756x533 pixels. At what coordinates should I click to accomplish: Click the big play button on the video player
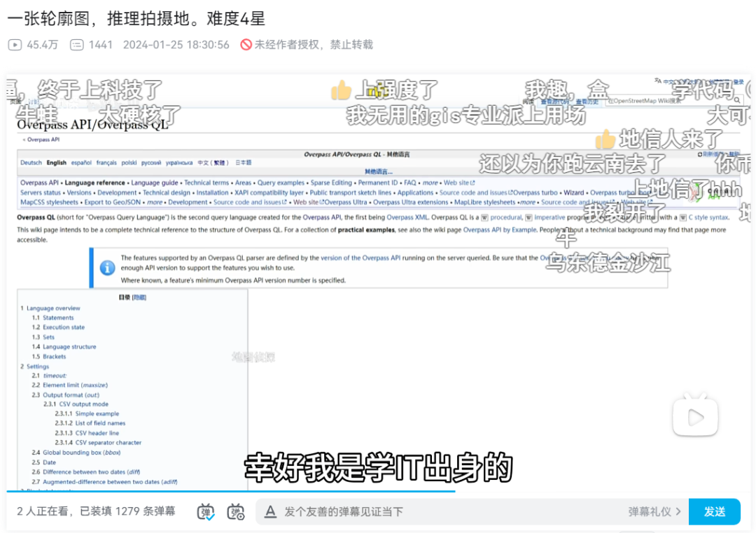point(695,415)
